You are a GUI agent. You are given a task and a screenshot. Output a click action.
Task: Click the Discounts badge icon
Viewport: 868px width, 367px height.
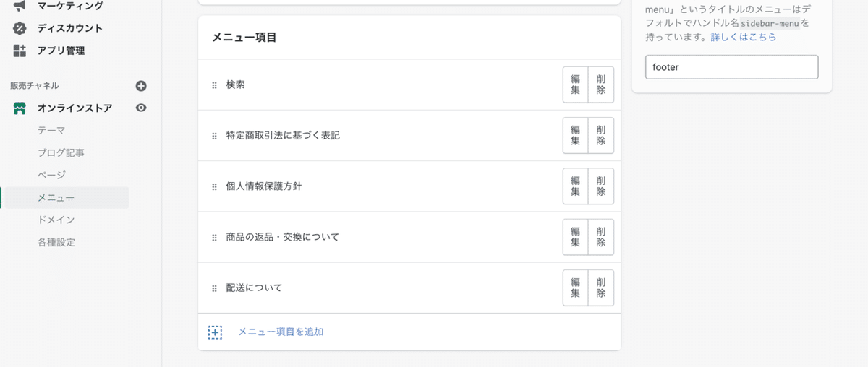coord(20,28)
